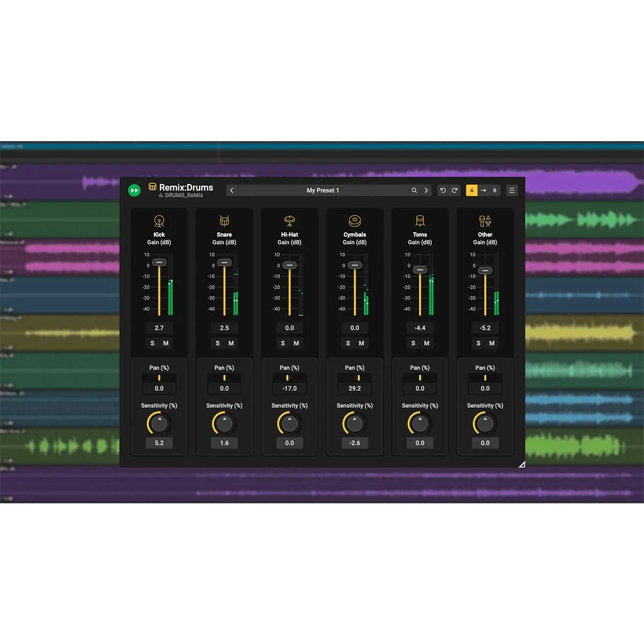Click the undo icon in the header

point(442,191)
